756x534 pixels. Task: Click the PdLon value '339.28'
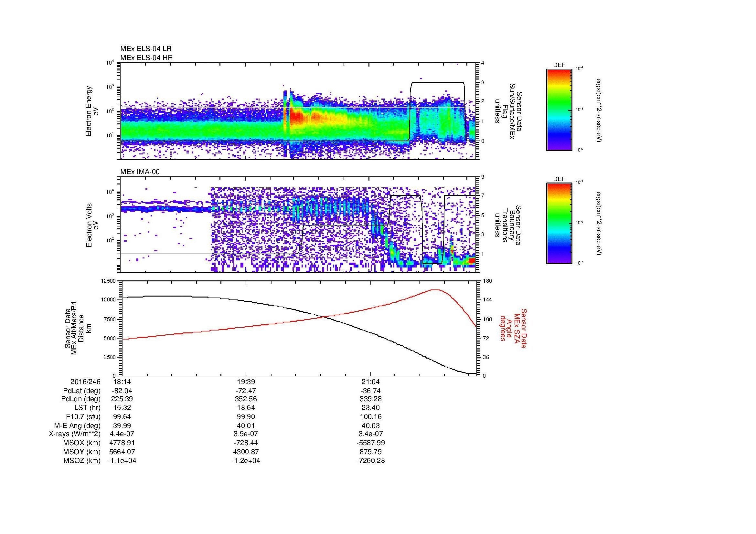[371, 399]
